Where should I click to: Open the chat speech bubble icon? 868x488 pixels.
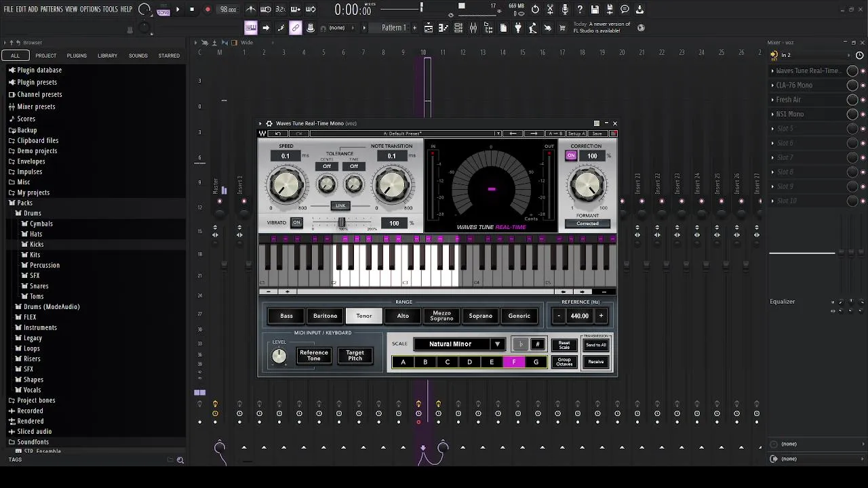click(x=625, y=9)
